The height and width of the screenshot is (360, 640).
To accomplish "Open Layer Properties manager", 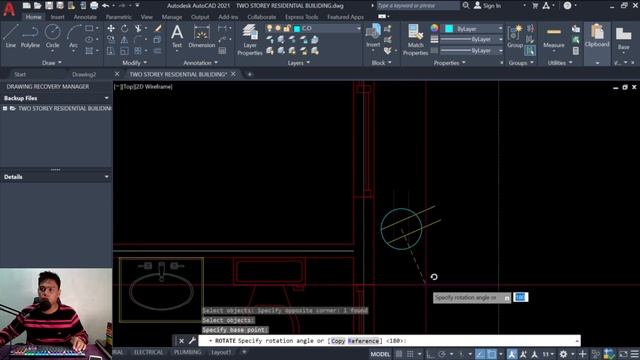I will tap(249, 40).
